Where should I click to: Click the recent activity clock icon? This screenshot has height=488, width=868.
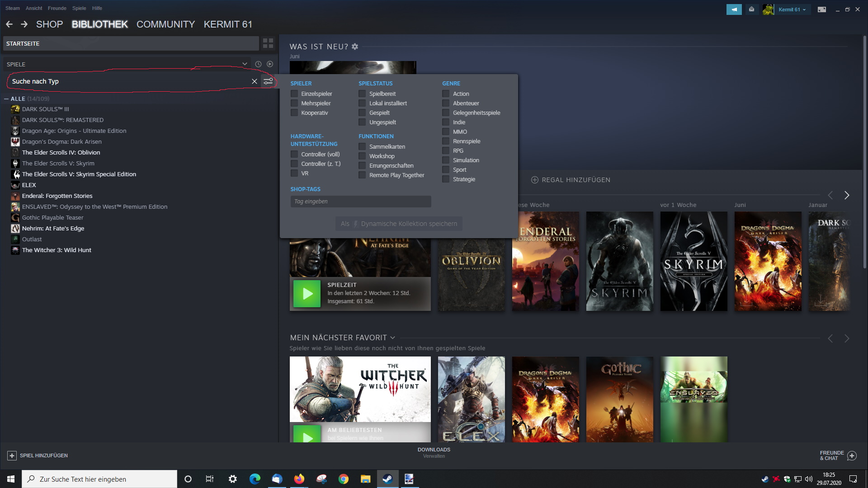tap(258, 64)
